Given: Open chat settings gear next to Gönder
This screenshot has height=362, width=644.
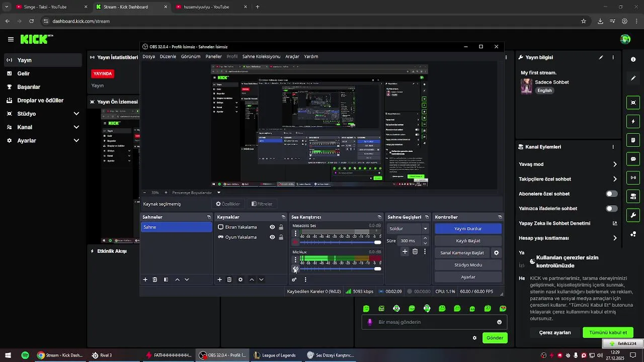Looking at the screenshot, I should point(474,338).
